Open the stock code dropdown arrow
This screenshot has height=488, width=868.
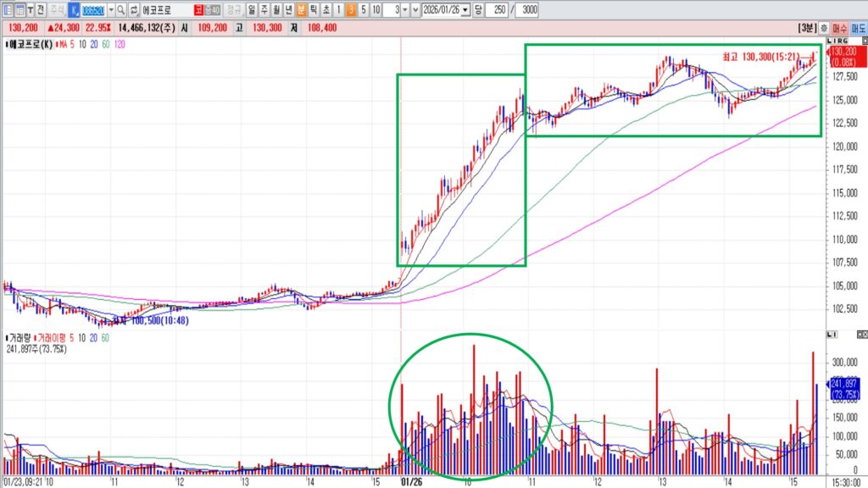(109, 10)
